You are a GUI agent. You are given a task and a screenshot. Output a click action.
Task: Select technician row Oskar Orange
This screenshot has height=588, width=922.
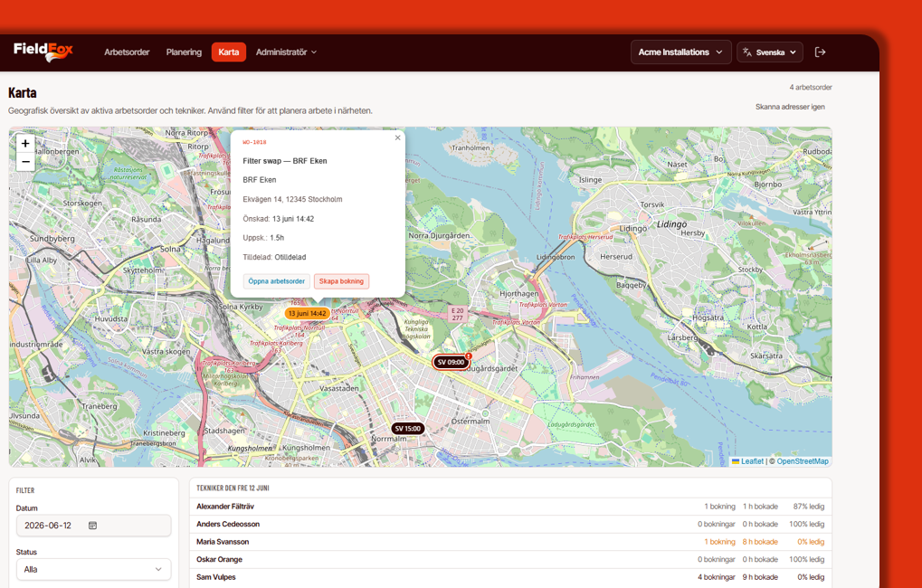click(510, 559)
